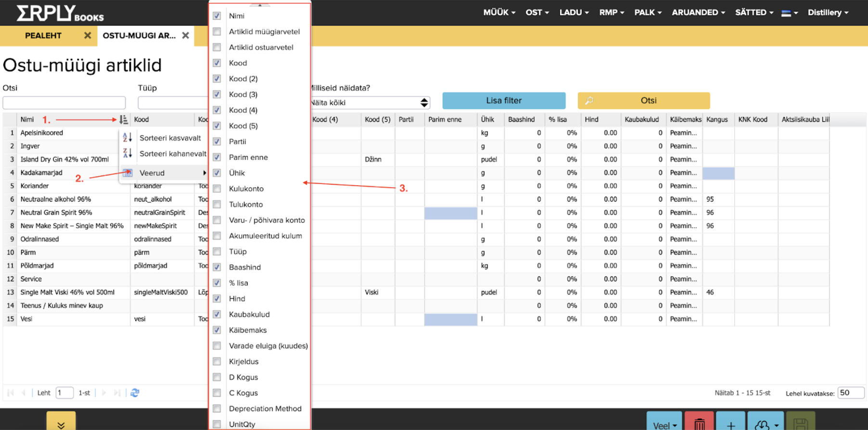Click the refresh icon in the pagination bar

pyautogui.click(x=135, y=393)
